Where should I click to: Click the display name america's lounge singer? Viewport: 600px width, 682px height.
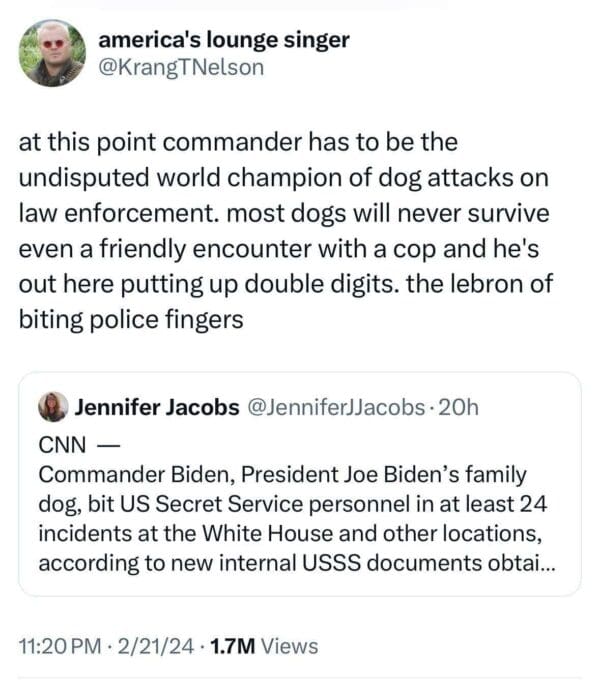224,40
